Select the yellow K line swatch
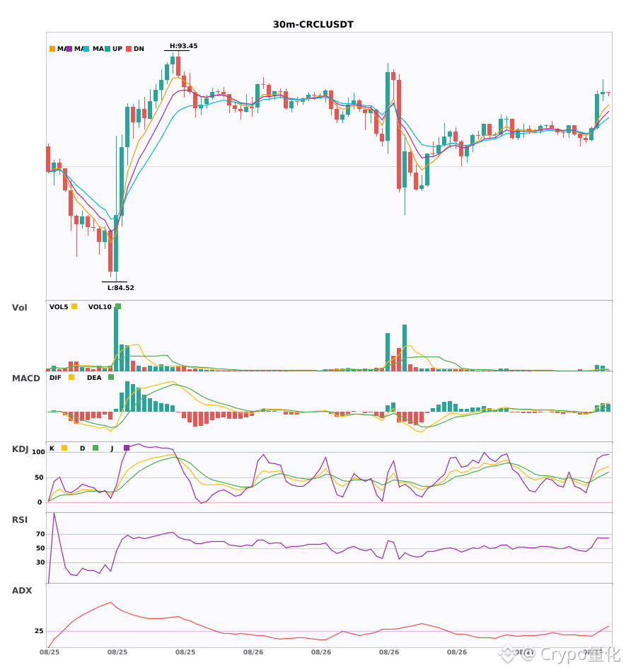 64,448
